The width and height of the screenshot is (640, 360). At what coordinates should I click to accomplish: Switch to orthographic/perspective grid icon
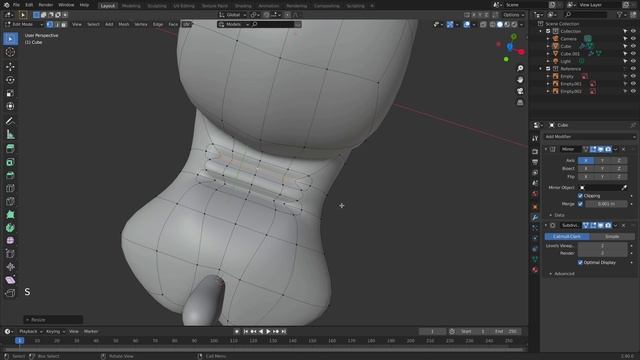(520, 102)
